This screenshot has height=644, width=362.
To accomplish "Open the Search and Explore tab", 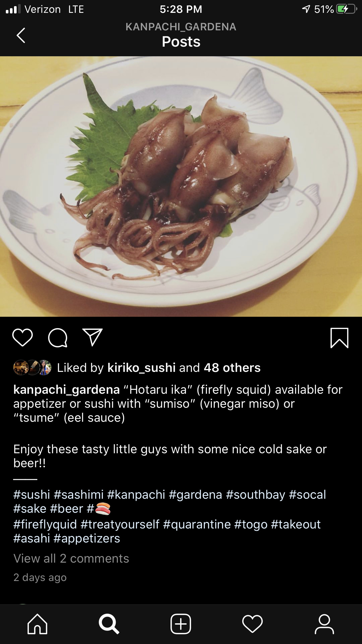I will coord(109,624).
